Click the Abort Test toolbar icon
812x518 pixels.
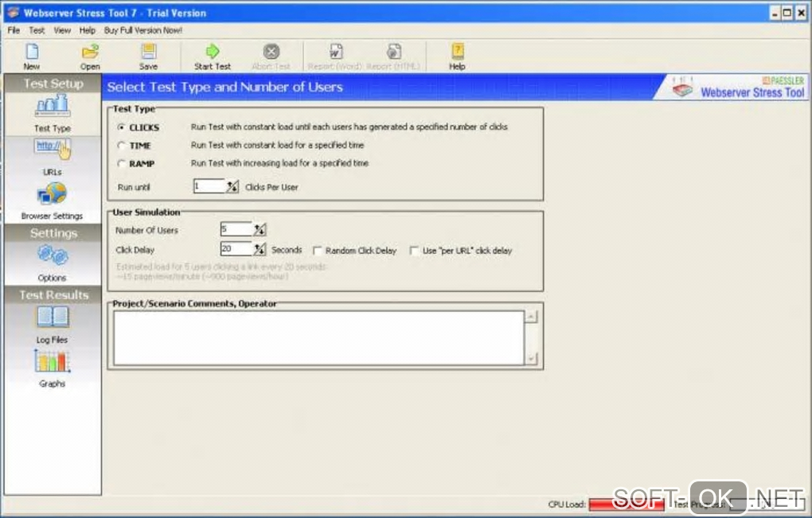[271, 51]
